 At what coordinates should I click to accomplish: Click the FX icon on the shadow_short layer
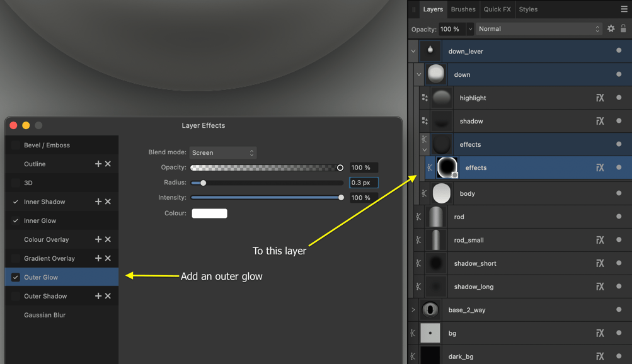600,263
